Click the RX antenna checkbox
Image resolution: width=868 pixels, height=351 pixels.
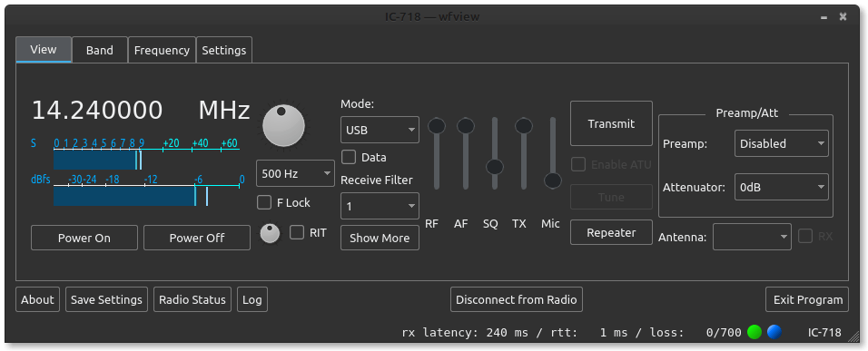point(805,237)
